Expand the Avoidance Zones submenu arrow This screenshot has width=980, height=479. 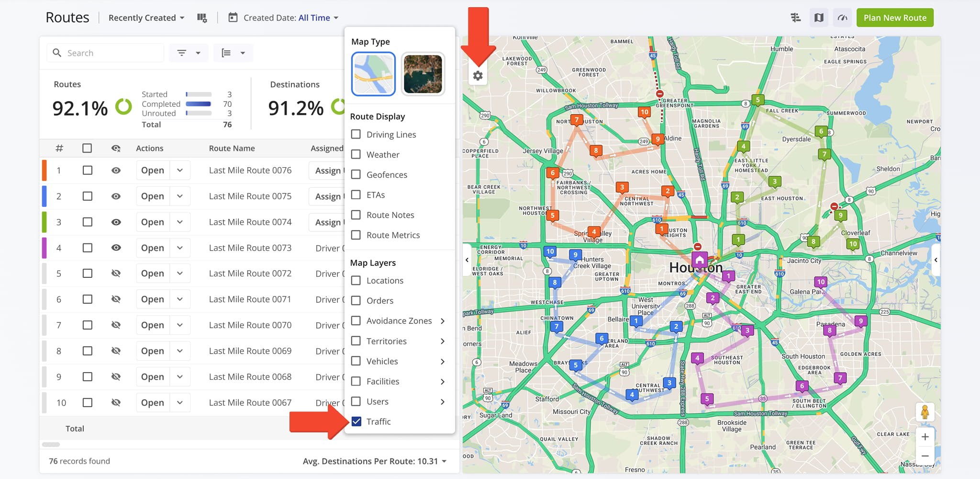coord(443,321)
